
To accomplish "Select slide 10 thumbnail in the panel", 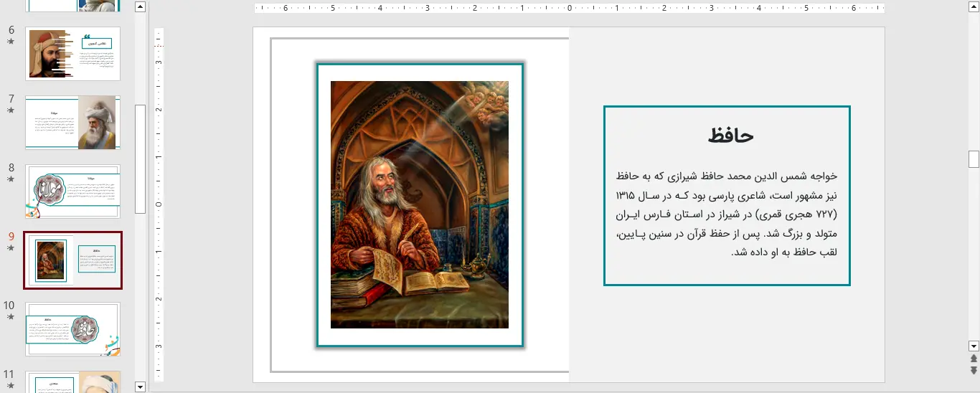I will click(72, 329).
